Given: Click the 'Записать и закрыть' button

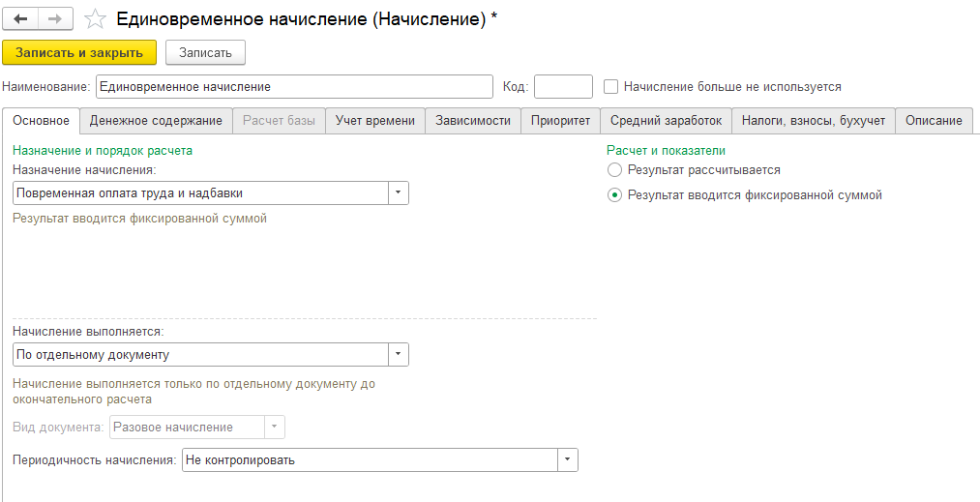Looking at the screenshot, I should pyautogui.click(x=79, y=52).
